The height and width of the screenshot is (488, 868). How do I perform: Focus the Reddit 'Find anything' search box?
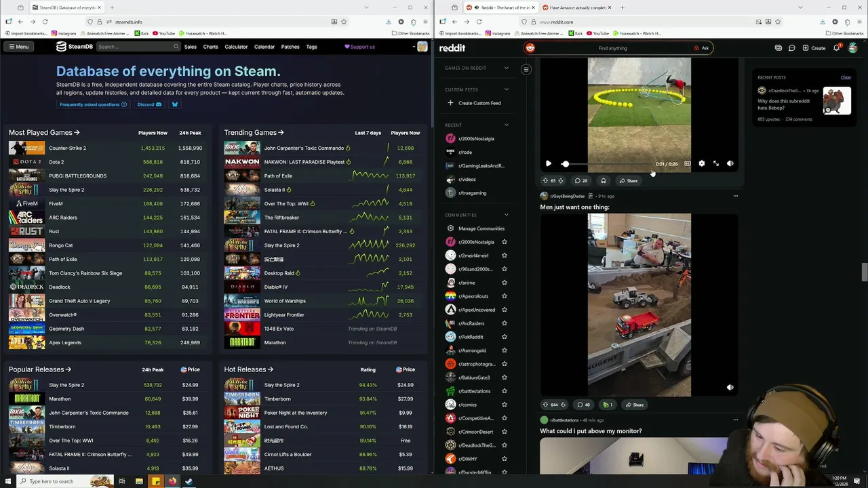612,48
